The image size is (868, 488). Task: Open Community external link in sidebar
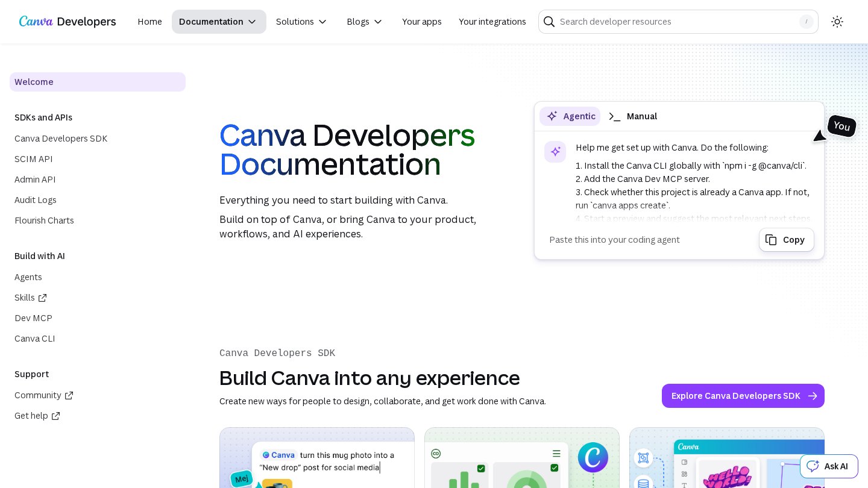click(44, 395)
